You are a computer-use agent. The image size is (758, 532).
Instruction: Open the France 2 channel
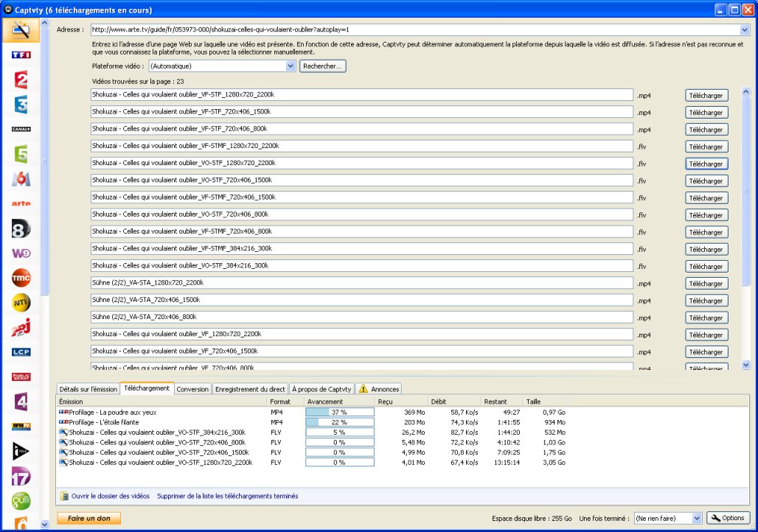(x=21, y=80)
